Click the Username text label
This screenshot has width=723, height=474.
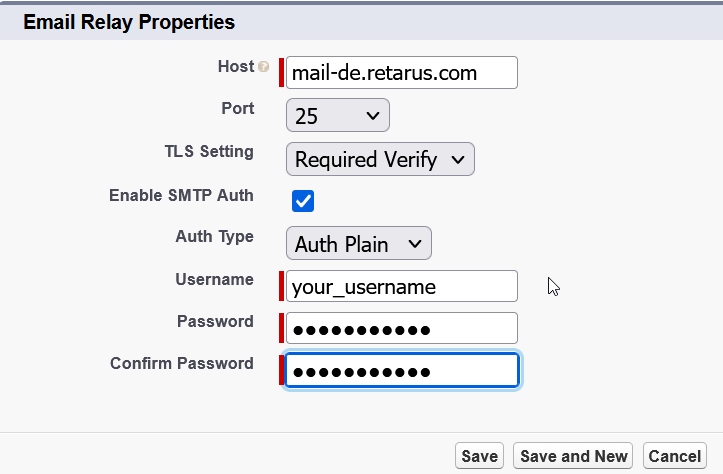tap(214, 280)
